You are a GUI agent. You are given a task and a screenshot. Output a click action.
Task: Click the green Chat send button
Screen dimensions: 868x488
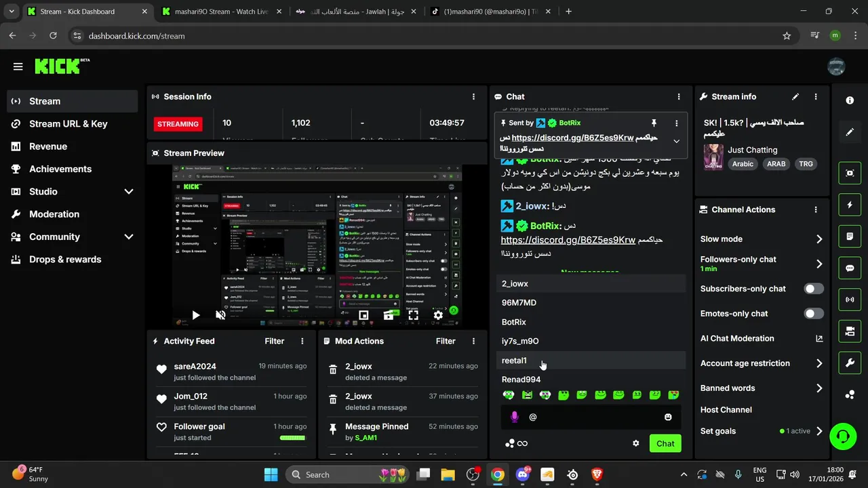(x=665, y=443)
